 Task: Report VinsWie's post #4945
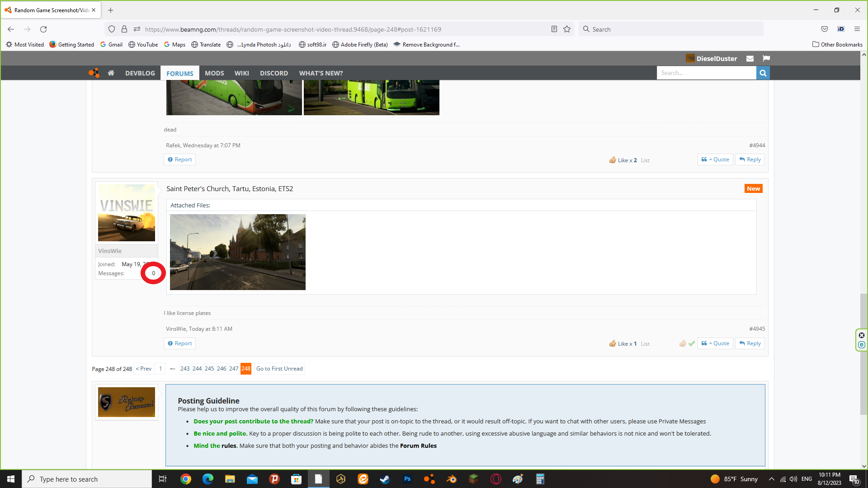[179, 343]
